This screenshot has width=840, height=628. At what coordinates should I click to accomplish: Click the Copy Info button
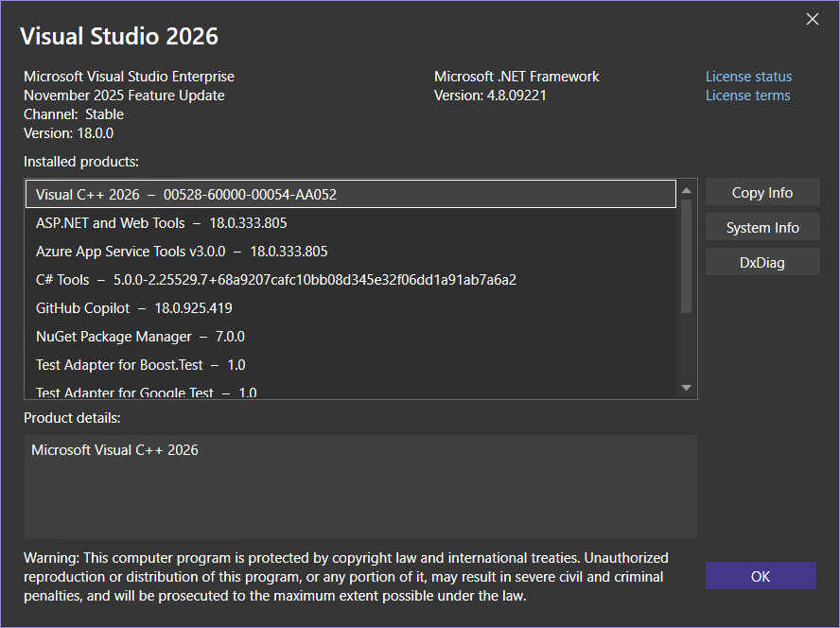point(762,192)
